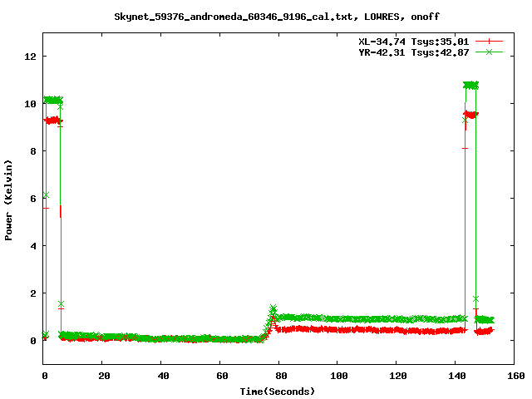Click y-axis tick label 4
This screenshot has width=532, height=399.
[x=33, y=246]
